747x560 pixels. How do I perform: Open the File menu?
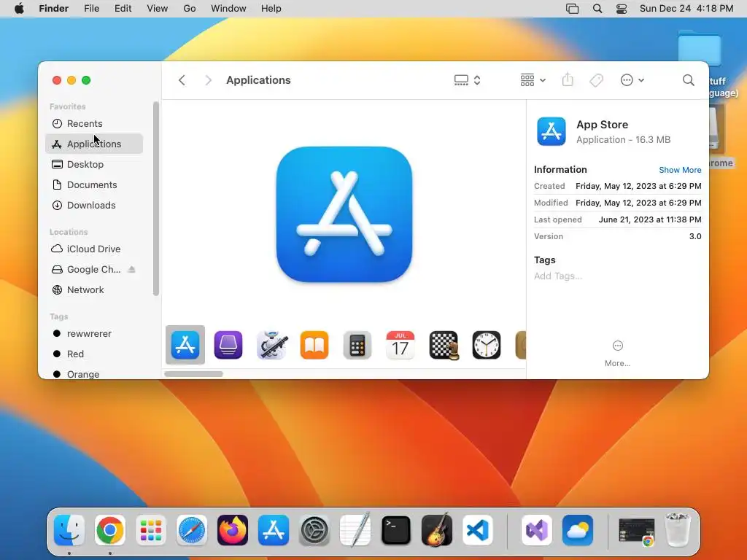pyautogui.click(x=91, y=9)
